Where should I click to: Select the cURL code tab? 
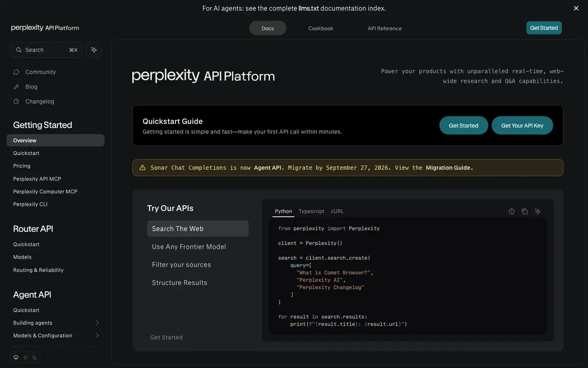[x=338, y=211]
